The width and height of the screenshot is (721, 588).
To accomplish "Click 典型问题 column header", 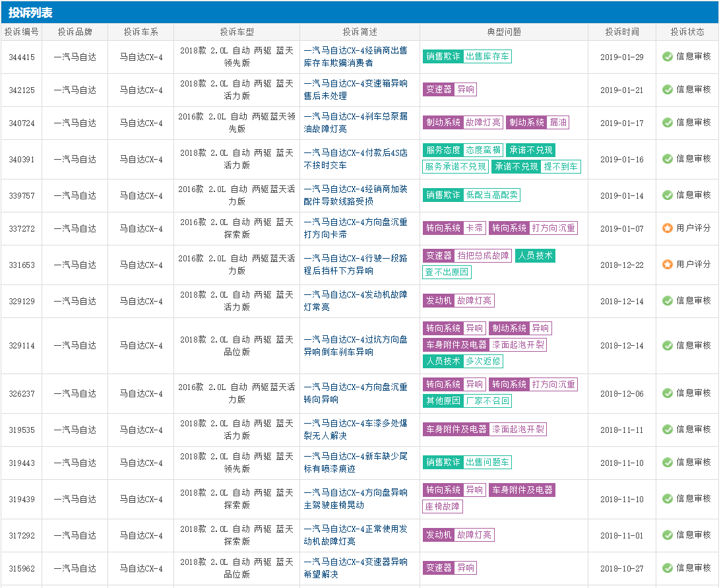I will coord(504,32).
